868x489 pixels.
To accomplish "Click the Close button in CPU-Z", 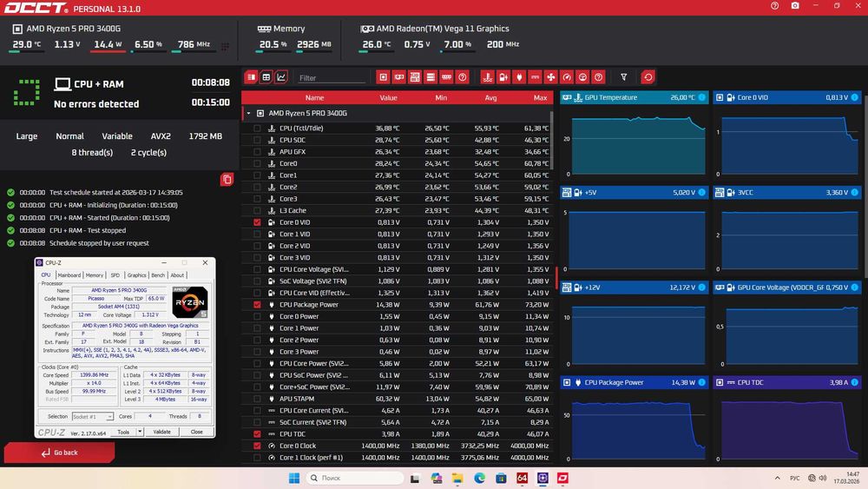I will (196, 432).
